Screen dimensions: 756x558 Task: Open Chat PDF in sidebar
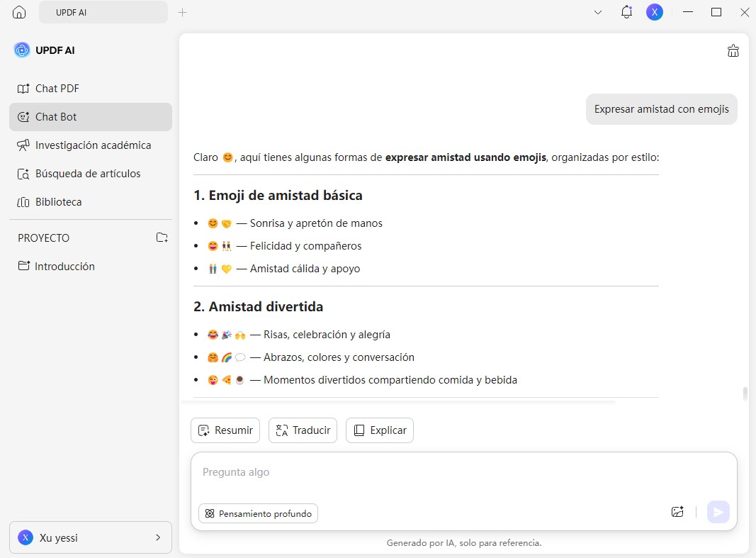(57, 89)
